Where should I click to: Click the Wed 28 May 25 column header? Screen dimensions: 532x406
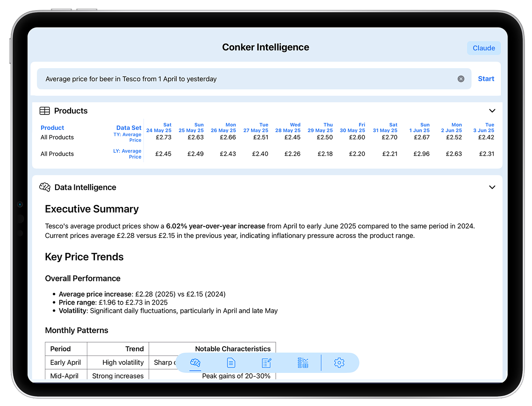pos(288,128)
